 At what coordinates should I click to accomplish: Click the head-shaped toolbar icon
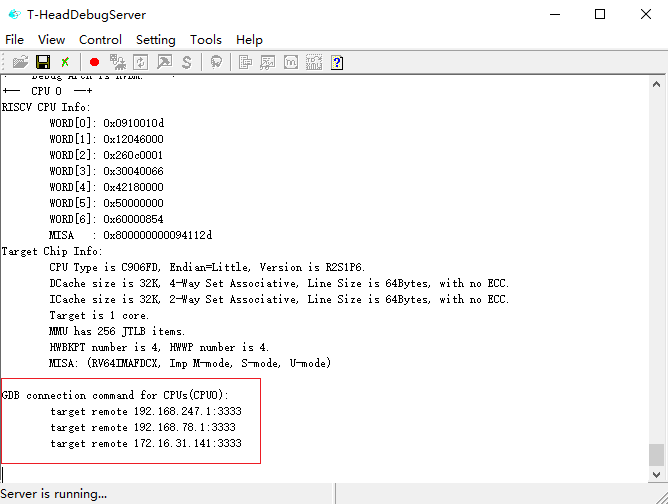coord(216,62)
